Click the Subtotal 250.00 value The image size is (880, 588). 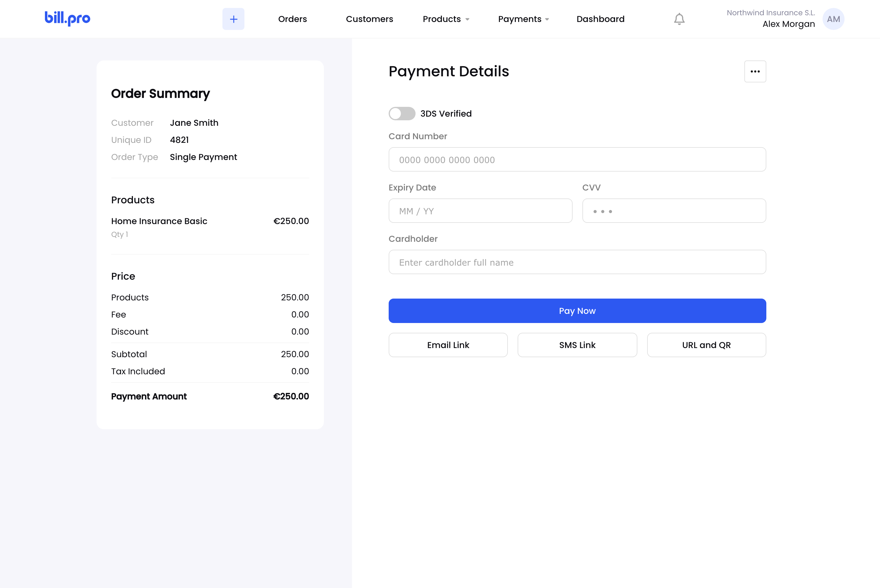tap(295, 354)
